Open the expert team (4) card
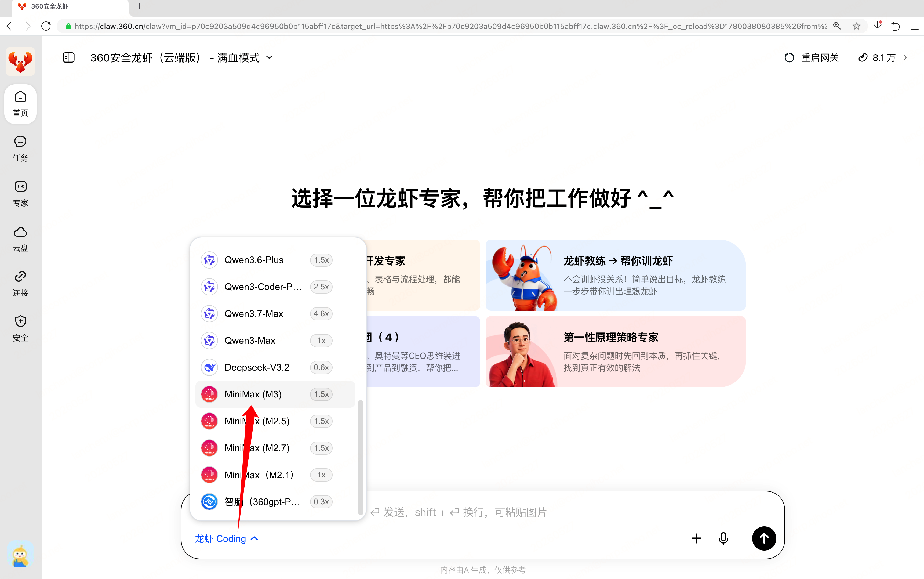 point(423,352)
